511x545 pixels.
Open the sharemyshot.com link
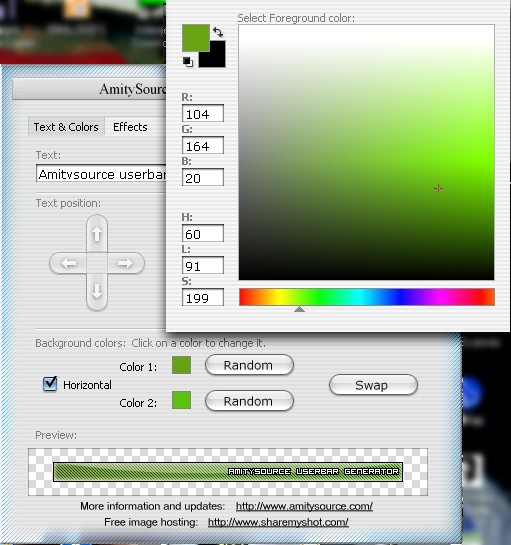(278, 522)
